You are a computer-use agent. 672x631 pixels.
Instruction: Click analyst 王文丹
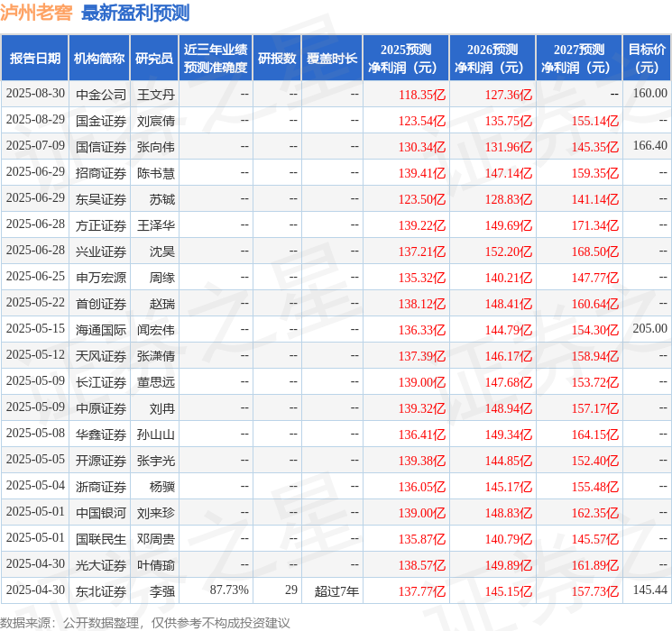coord(156,95)
